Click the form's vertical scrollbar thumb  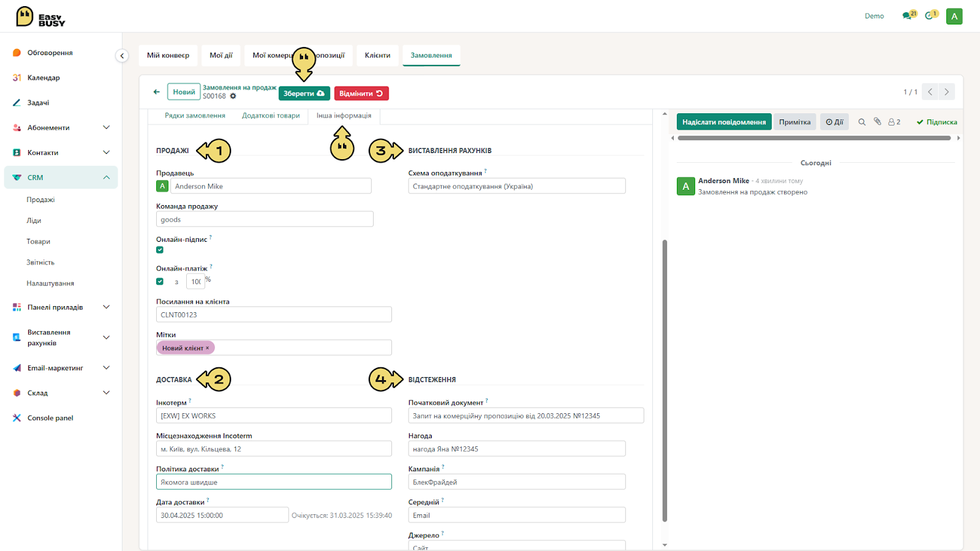(x=665, y=380)
